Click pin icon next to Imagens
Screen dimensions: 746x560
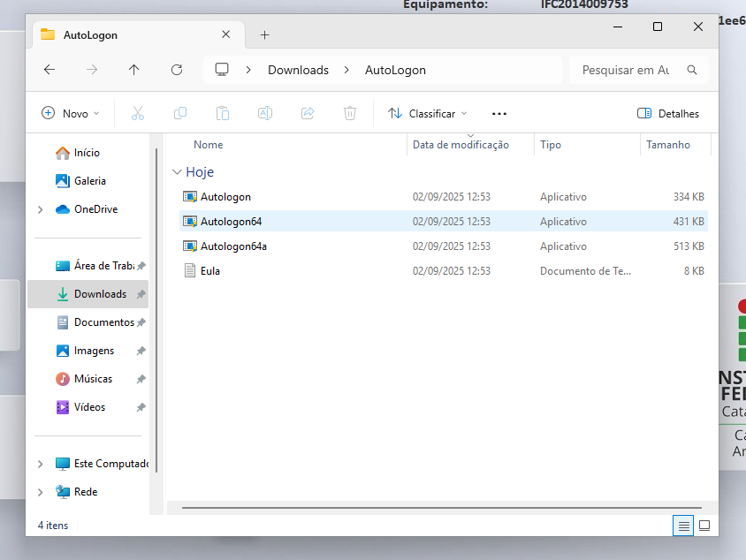[141, 351]
